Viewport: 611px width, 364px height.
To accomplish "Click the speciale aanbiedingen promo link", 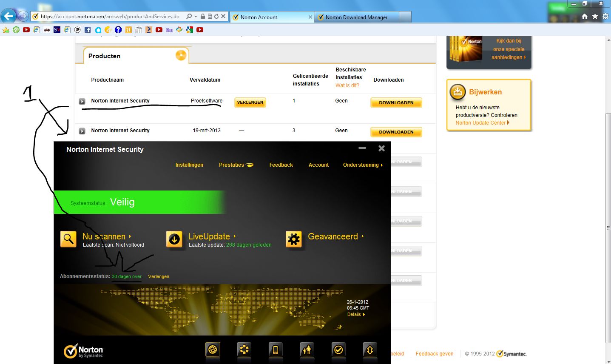I will click(509, 49).
